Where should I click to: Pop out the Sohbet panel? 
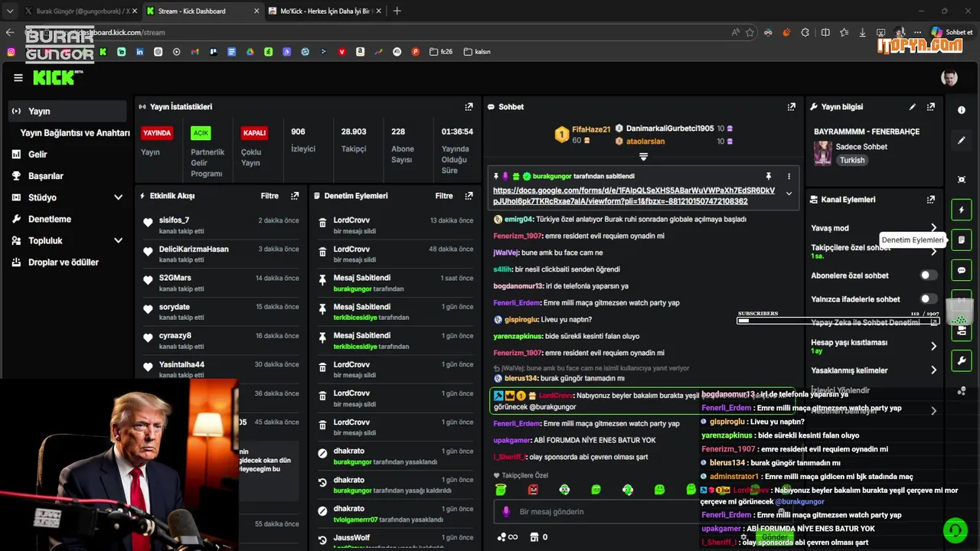pyautogui.click(x=791, y=107)
